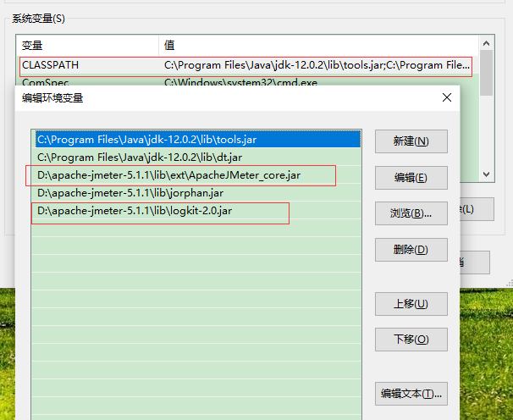Open 编辑文本(T)... text editing
Image resolution: width=513 pixels, height=420 pixels.
[x=411, y=394]
